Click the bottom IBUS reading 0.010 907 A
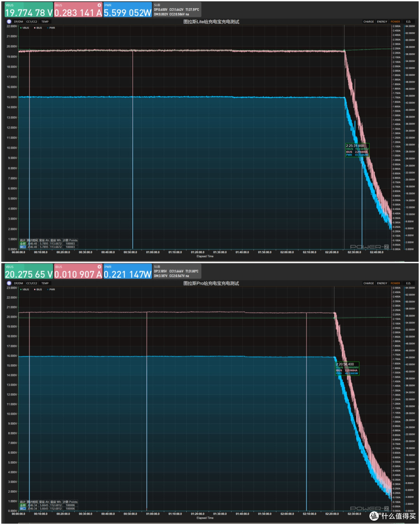 (x=78, y=275)
